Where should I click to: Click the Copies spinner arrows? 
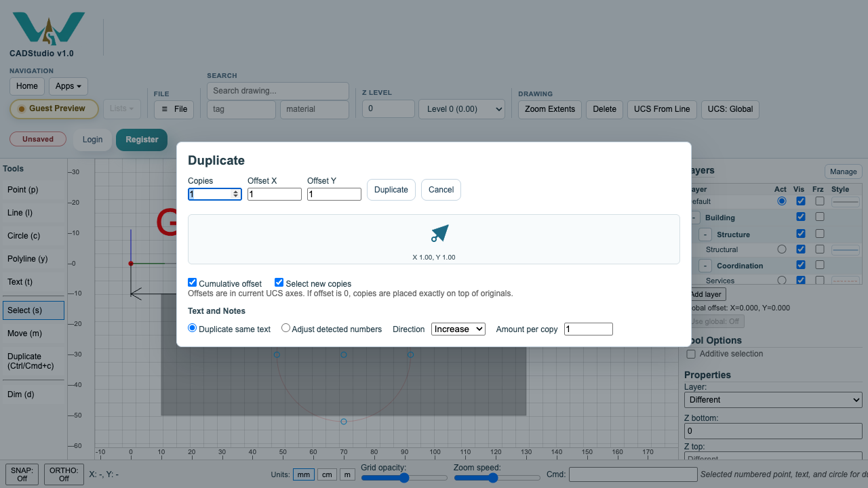click(x=235, y=194)
